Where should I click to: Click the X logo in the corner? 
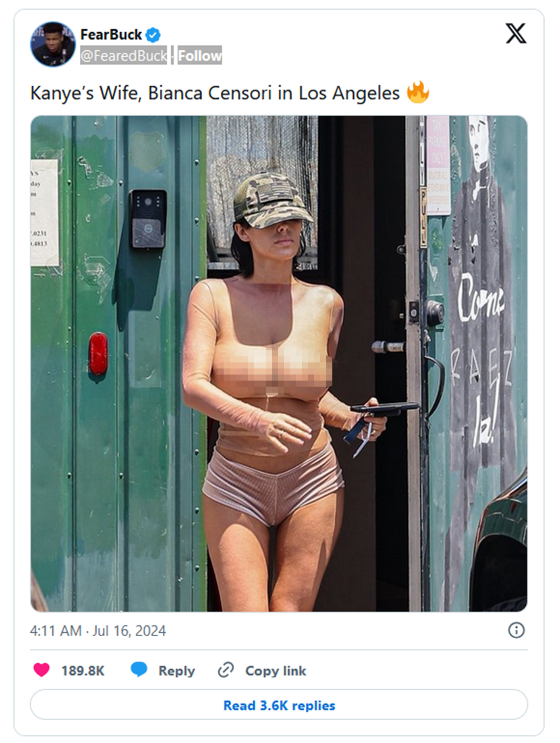[516, 33]
